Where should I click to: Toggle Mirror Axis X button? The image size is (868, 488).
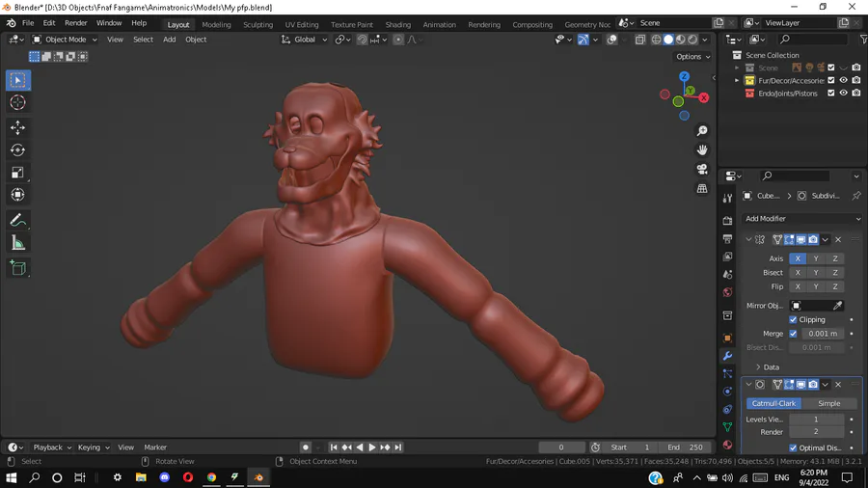coord(798,258)
